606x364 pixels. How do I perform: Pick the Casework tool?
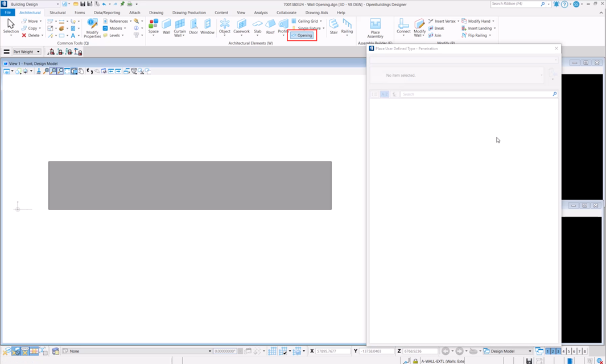click(x=242, y=27)
